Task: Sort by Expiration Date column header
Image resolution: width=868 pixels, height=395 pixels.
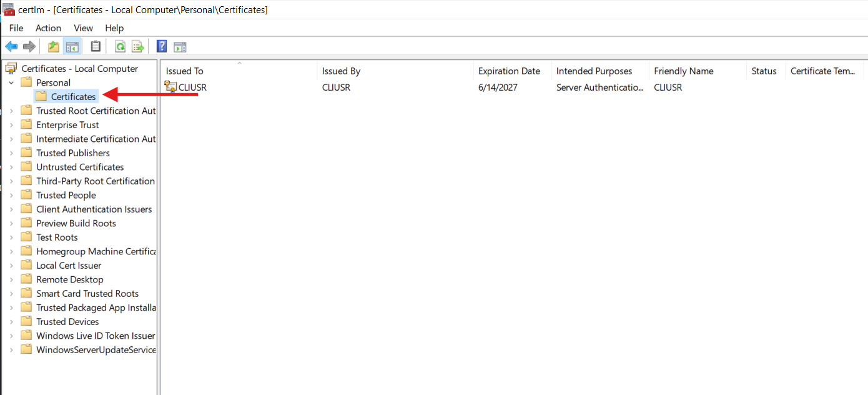Action: pyautogui.click(x=512, y=71)
